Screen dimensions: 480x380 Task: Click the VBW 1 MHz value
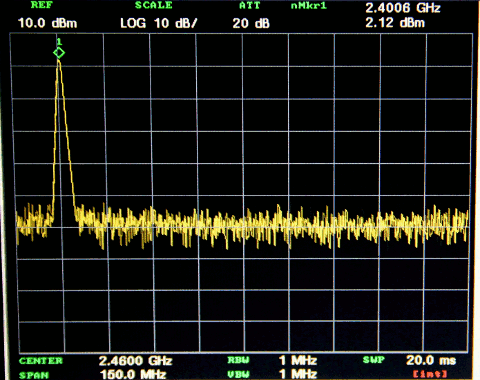pos(298,374)
